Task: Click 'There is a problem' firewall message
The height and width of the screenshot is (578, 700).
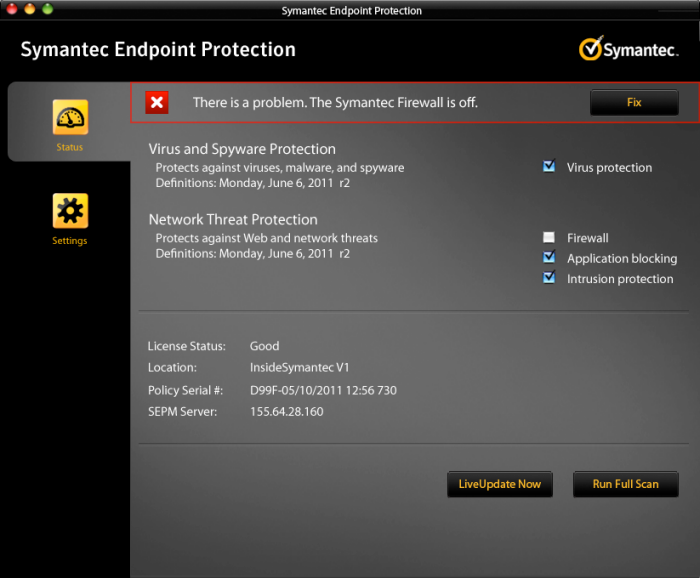Action: click(335, 103)
